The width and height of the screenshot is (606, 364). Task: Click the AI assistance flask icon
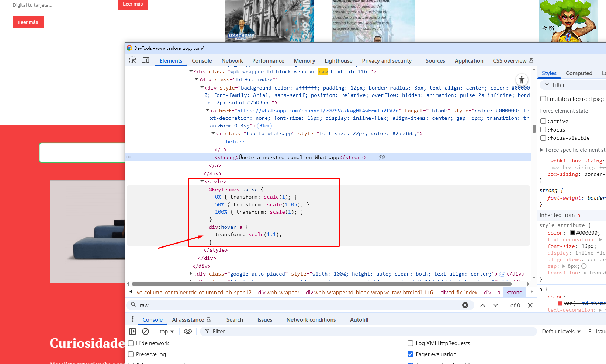pos(208,319)
